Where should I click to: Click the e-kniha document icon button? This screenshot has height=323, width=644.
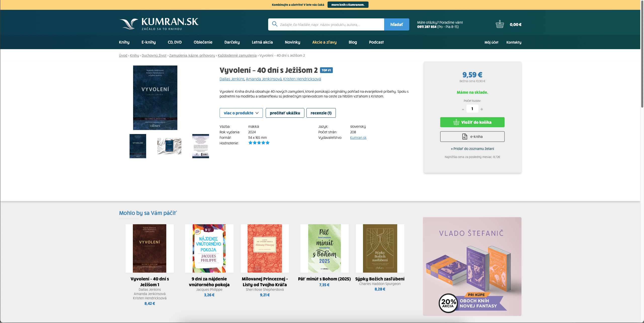click(472, 137)
